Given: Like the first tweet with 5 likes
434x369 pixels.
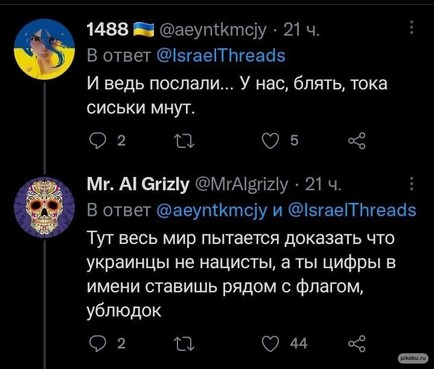Looking at the screenshot, I should pyautogui.click(x=269, y=141).
